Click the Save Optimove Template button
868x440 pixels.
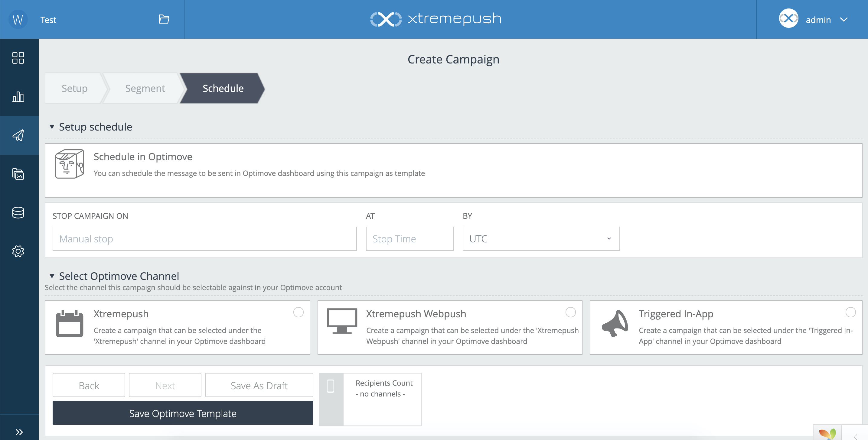[183, 413]
